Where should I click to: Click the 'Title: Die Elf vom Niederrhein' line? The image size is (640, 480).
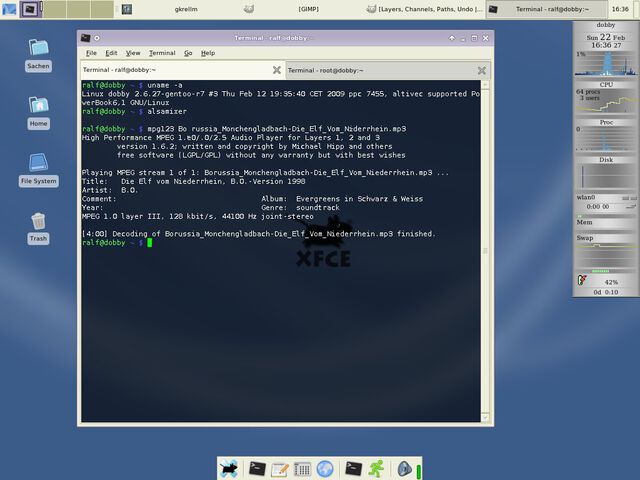pos(193,181)
